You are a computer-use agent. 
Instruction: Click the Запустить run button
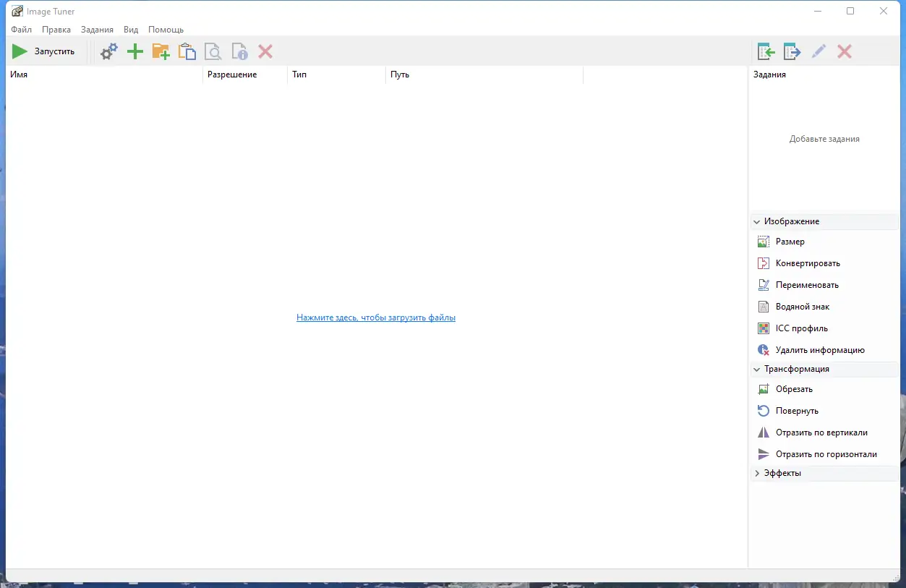44,51
